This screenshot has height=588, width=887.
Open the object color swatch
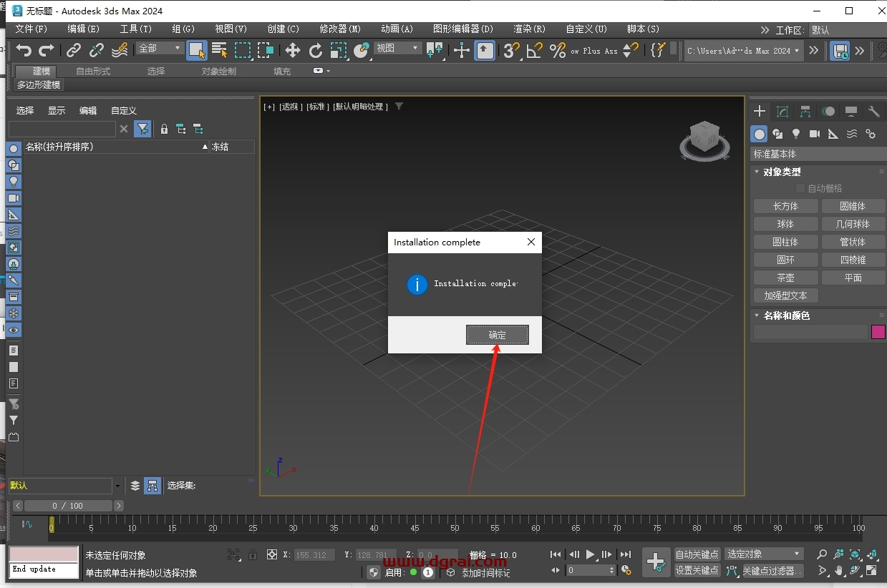click(878, 332)
